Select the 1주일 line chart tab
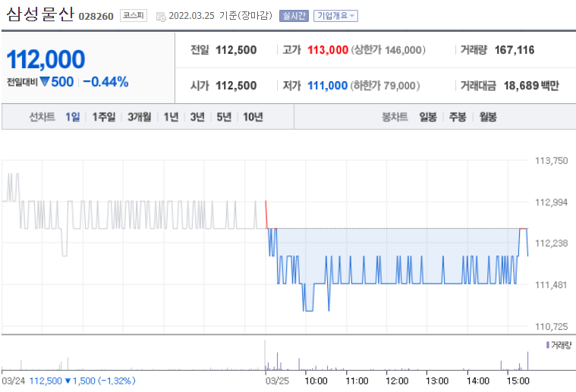The image size is (576, 392). click(x=104, y=117)
